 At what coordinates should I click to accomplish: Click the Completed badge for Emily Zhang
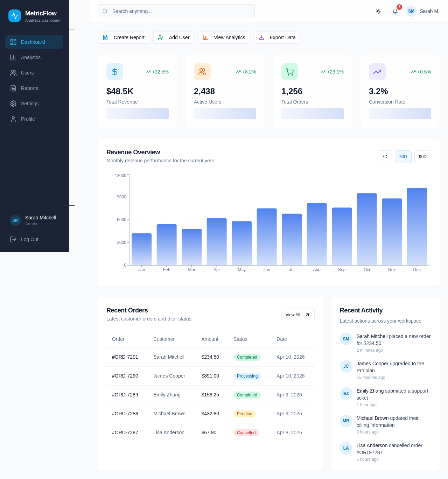247,395
